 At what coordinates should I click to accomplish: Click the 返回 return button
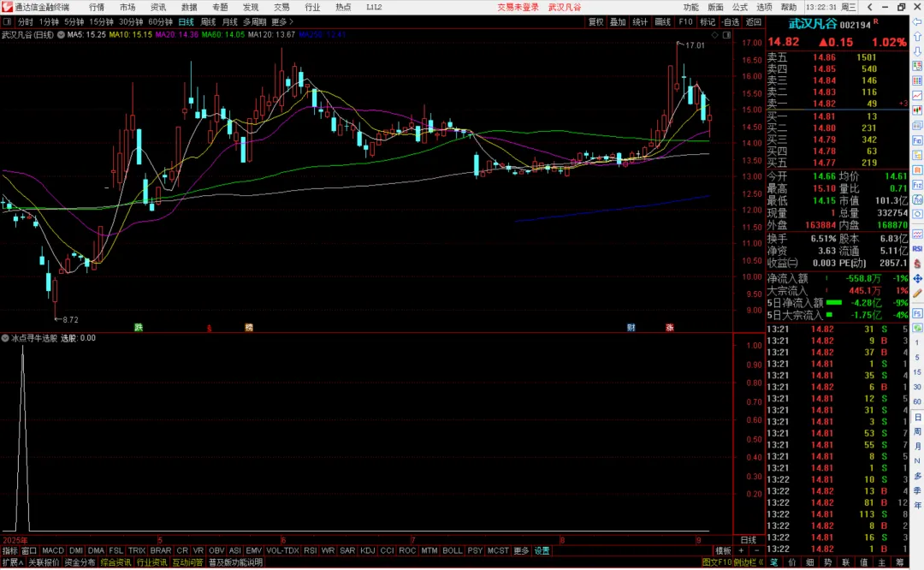[754, 21]
